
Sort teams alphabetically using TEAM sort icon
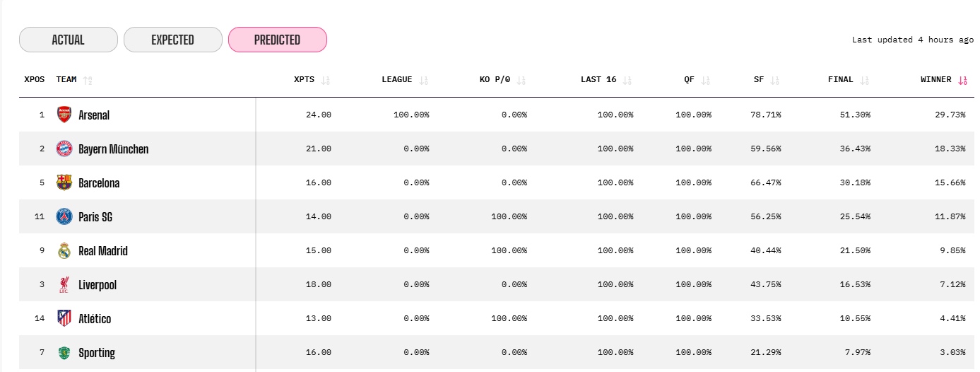[x=87, y=80]
